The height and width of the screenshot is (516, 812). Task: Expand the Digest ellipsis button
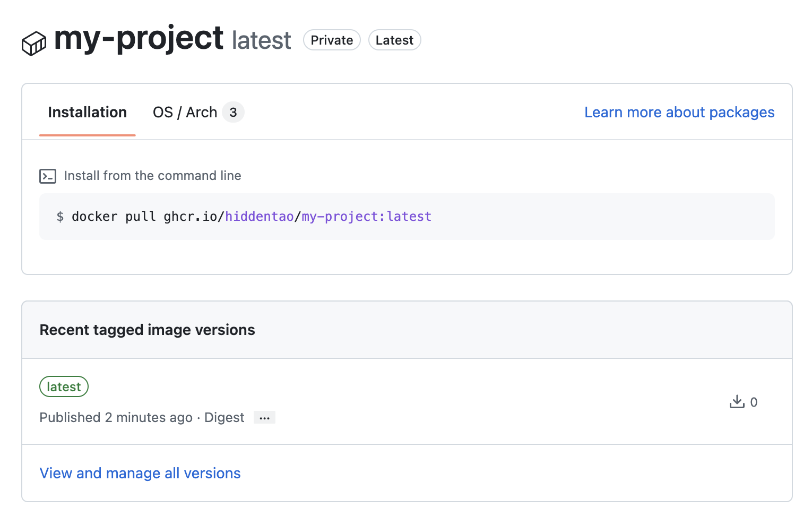[264, 418]
